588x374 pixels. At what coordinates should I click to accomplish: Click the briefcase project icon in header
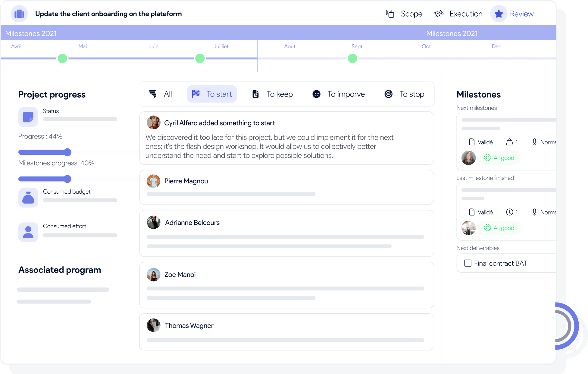point(19,14)
